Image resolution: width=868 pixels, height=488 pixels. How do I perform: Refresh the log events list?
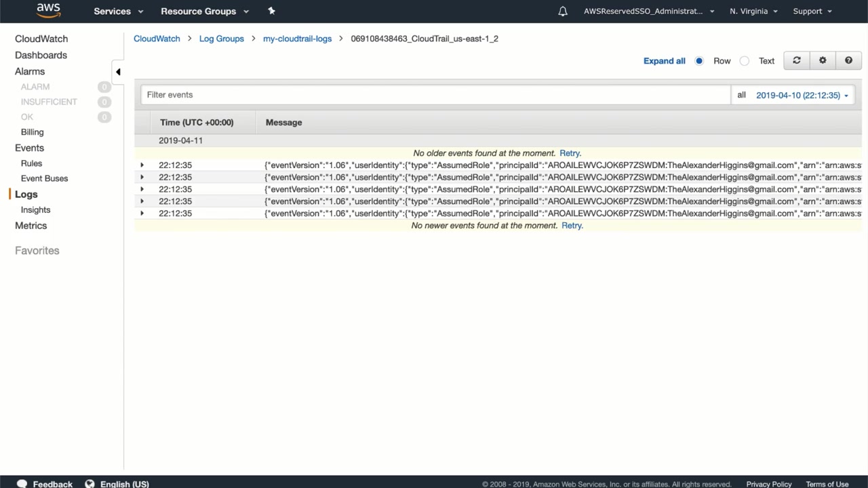pyautogui.click(x=797, y=60)
